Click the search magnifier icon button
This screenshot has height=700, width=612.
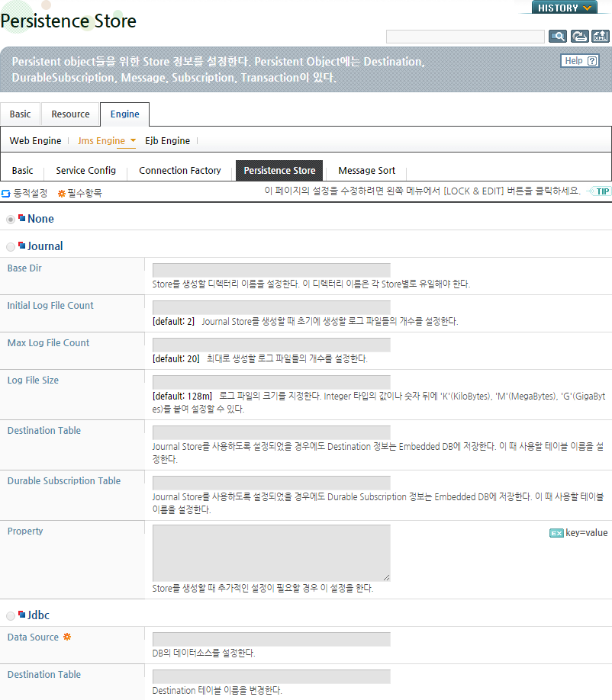click(x=558, y=36)
